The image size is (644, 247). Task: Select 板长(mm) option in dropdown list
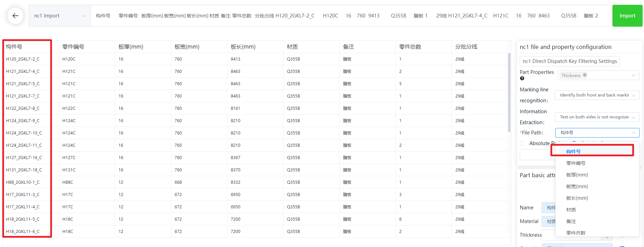coord(597,198)
